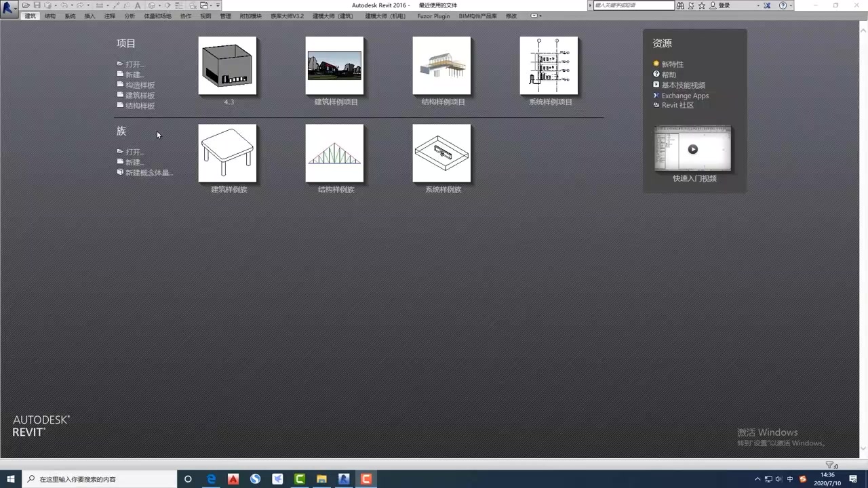Open the 插入 ribbon tab
Image resolution: width=868 pixels, height=488 pixels.
click(90, 16)
